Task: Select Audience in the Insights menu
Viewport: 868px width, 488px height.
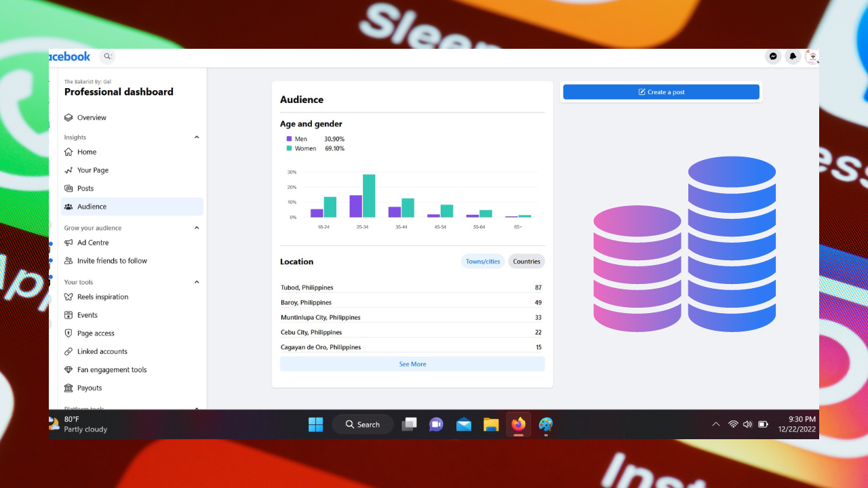Action: tap(132, 207)
